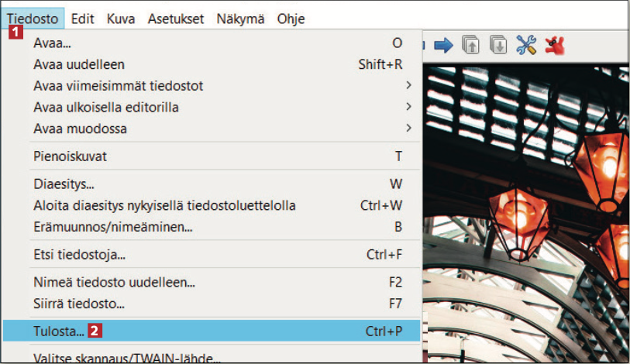
Task: Select Avaa uudelleen menu entry
Action: pos(212,64)
